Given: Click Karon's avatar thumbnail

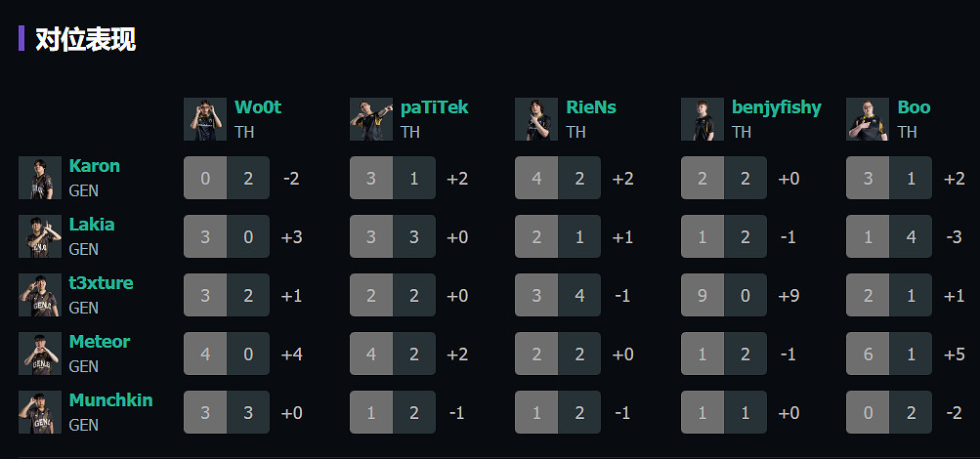Looking at the screenshot, I should [40, 178].
